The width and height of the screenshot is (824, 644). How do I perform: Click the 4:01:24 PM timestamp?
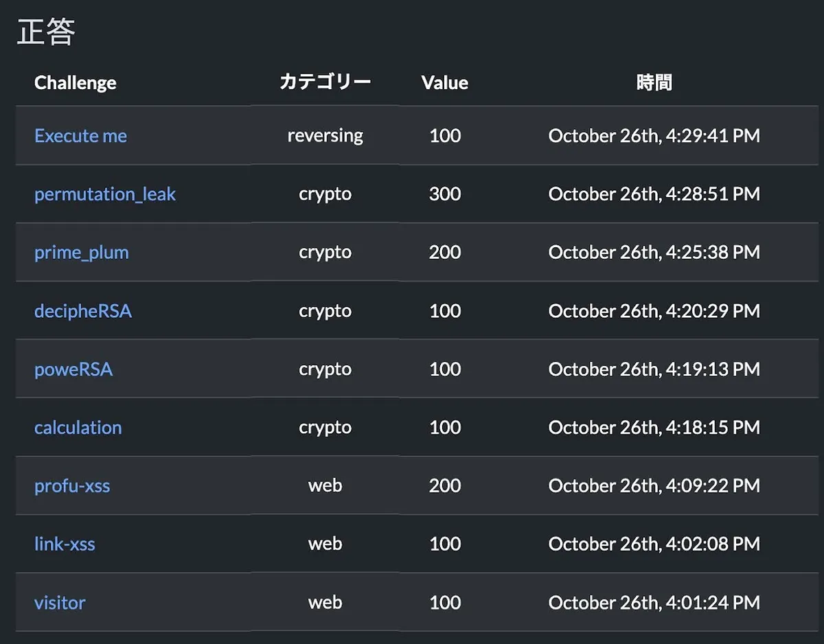coord(654,603)
